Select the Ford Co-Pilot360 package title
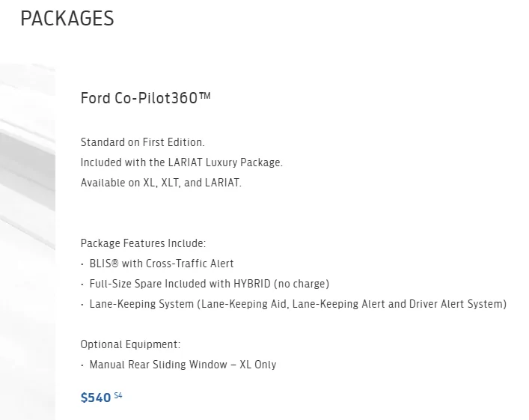This screenshot has height=420, width=529. tap(145, 98)
